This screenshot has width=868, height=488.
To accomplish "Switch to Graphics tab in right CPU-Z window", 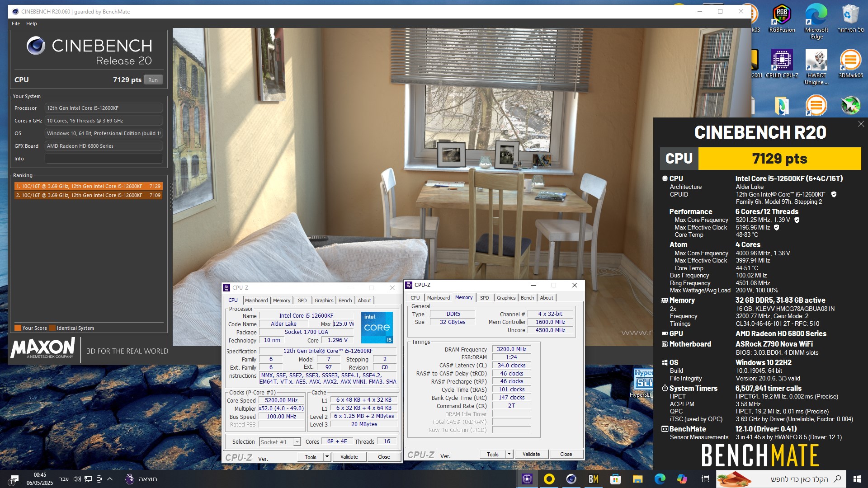I will tap(506, 298).
